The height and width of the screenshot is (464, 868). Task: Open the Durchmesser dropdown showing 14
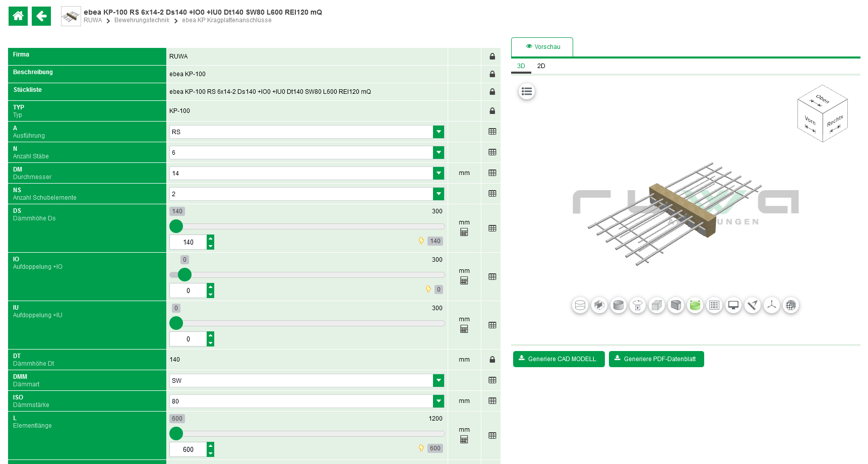click(439, 173)
